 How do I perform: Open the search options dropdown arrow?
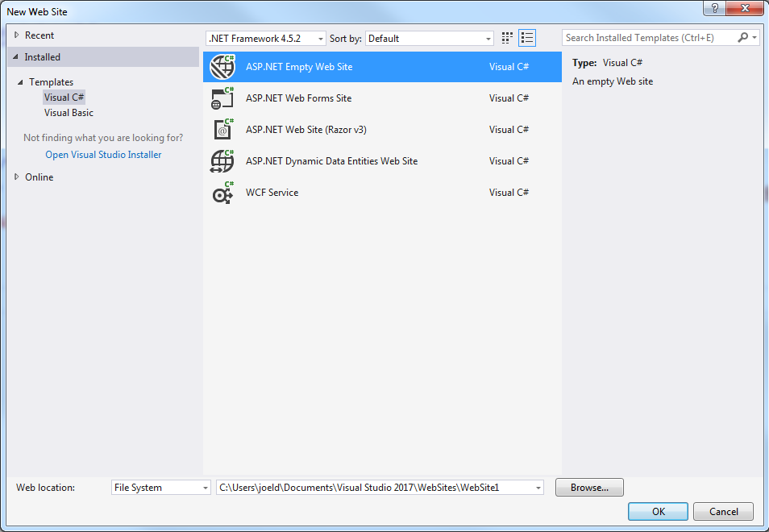[754, 37]
